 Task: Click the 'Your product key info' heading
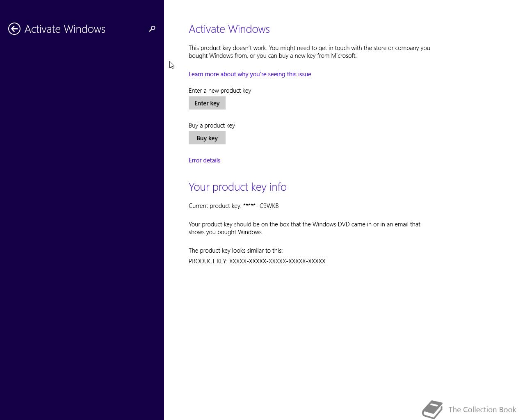pyautogui.click(x=237, y=187)
